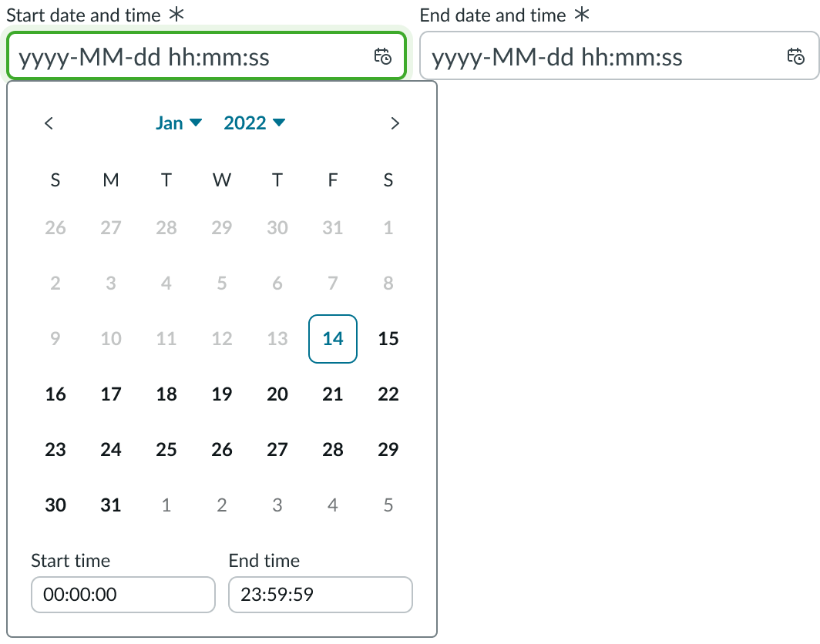Select January 14 in the calendar
The width and height of the screenshot is (820, 644).
pos(332,338)
